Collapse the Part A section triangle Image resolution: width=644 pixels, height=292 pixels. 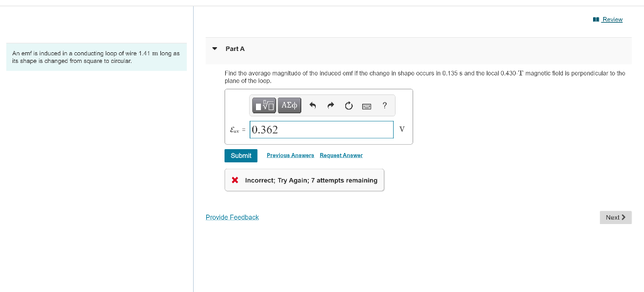click(214, 48)
